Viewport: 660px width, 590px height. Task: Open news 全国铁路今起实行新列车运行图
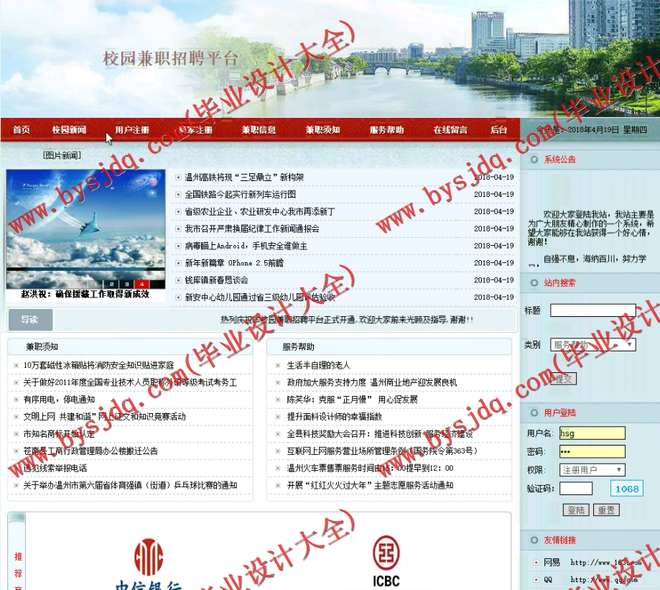click(240, 194)
